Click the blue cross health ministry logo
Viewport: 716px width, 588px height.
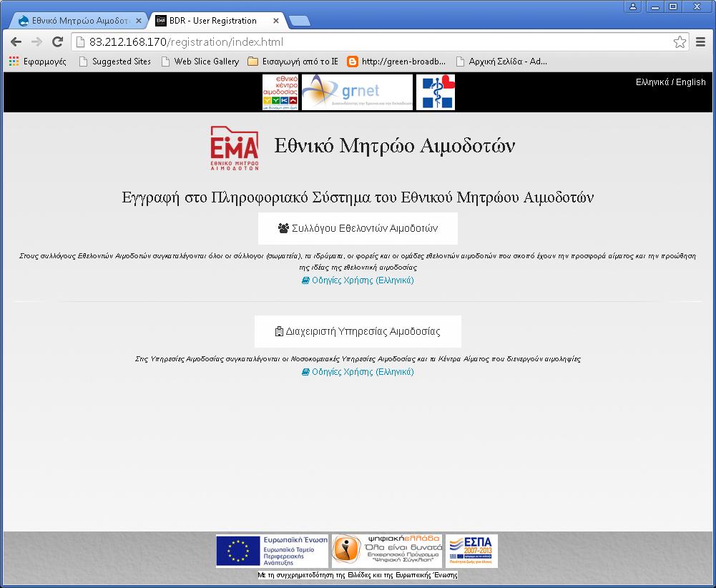click(436, 92)
